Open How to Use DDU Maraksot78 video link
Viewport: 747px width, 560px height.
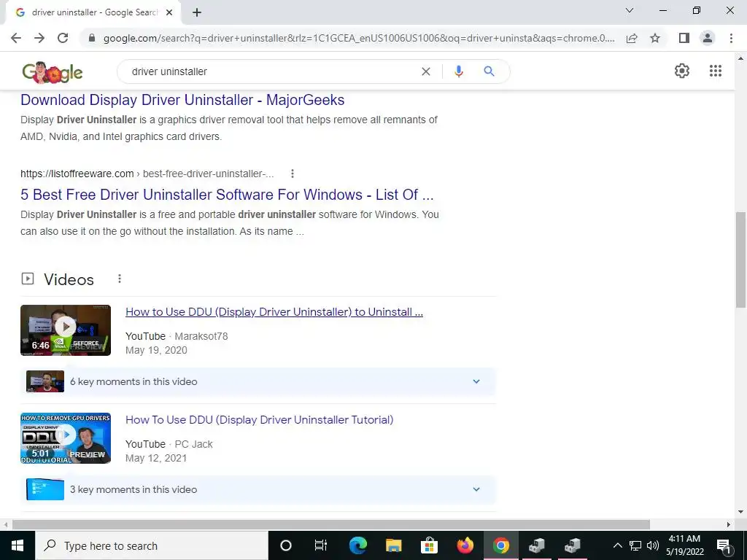(x=274, y=312)
